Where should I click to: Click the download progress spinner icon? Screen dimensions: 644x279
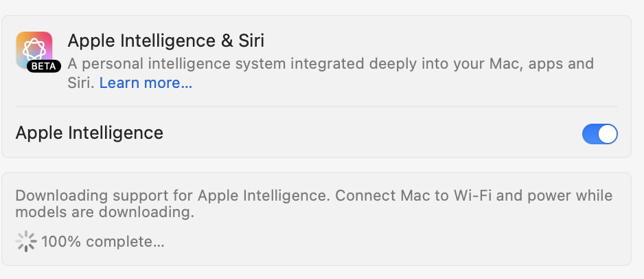[x=26, y=241]
